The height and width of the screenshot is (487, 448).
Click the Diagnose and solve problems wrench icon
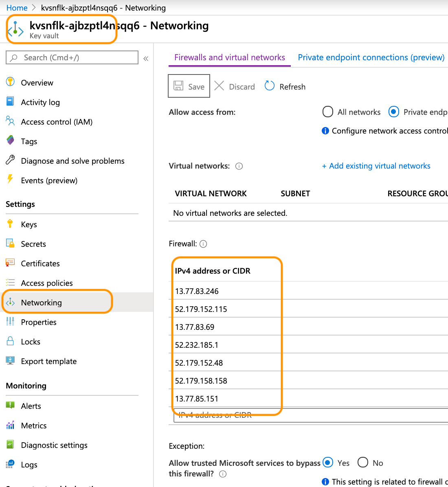click(x=10, y=160)
